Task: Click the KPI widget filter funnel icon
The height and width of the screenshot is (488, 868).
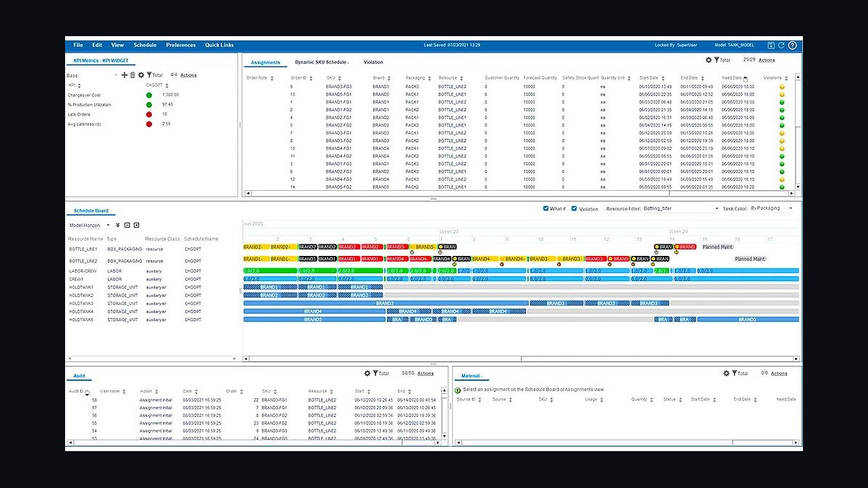Action: (x=149, y=74)
